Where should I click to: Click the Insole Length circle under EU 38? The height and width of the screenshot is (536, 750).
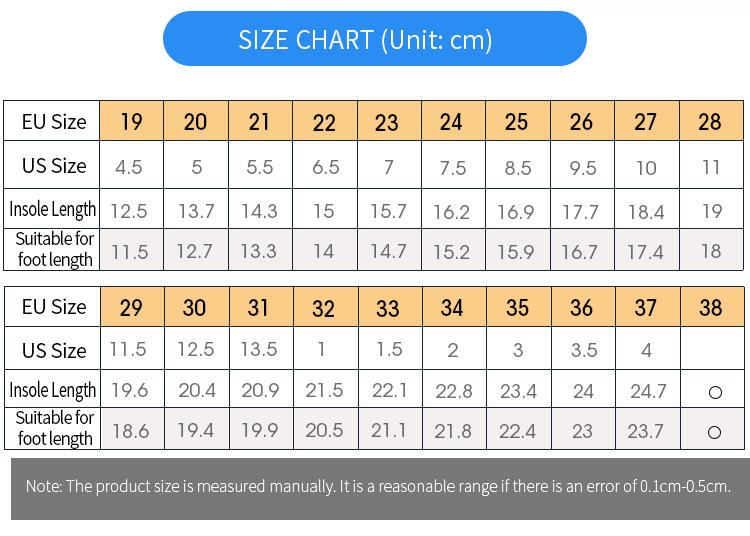pos(715,392)
